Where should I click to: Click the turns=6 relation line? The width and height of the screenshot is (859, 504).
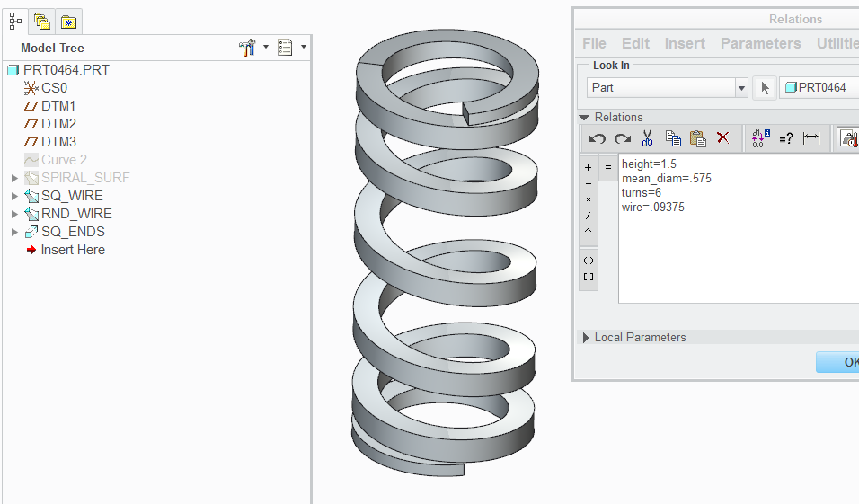[x=641, y=193]
